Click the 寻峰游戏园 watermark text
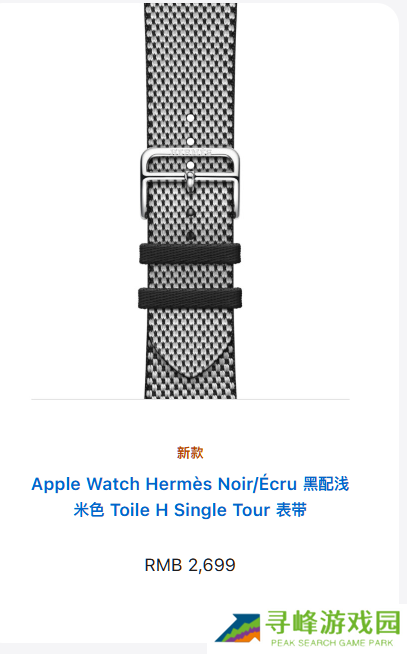 pyautogui.click(x=333, y=622)
